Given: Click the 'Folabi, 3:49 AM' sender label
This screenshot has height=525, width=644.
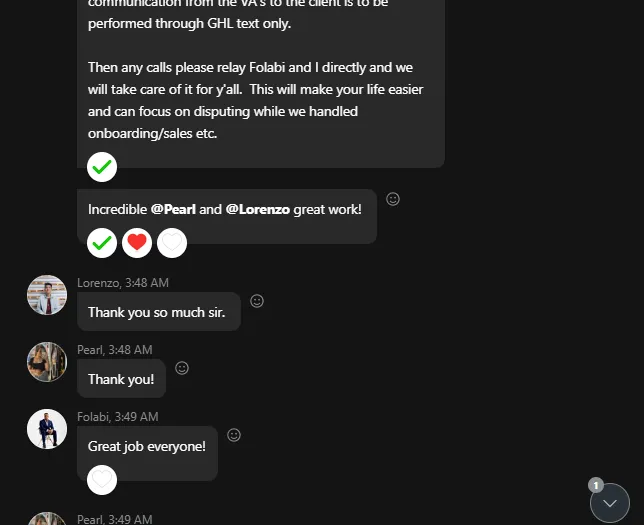Looking at the screenshot, I should (118, 417).
